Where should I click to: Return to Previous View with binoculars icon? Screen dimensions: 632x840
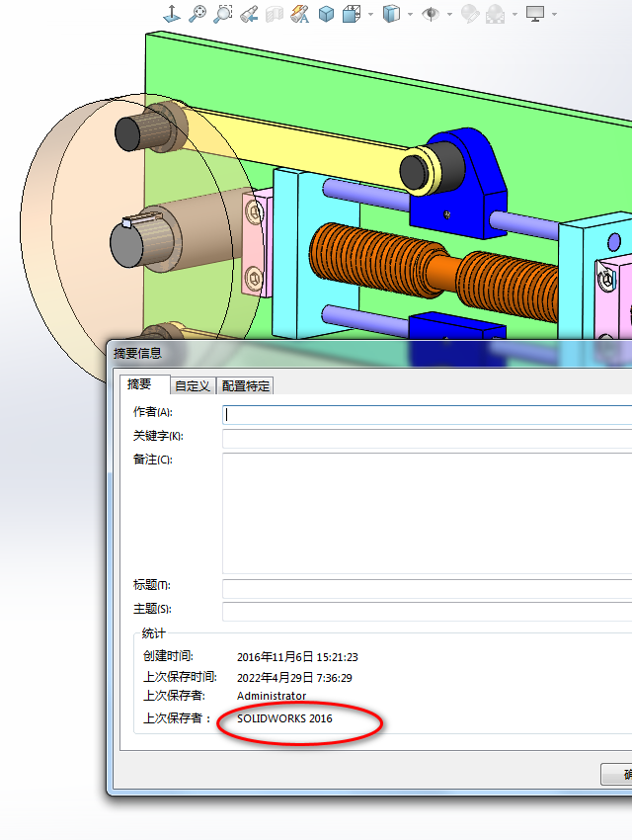click(x=249, y=14)
